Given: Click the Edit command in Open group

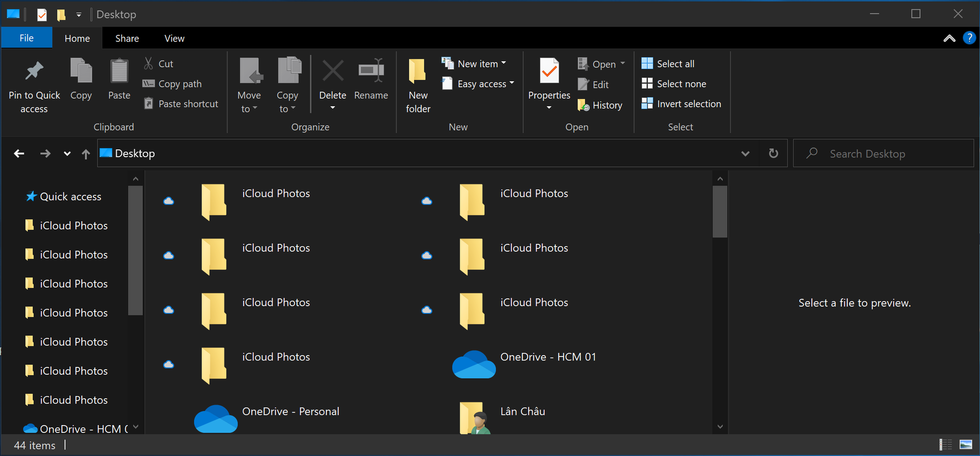Looking at the screenshot, I should 593,84.
